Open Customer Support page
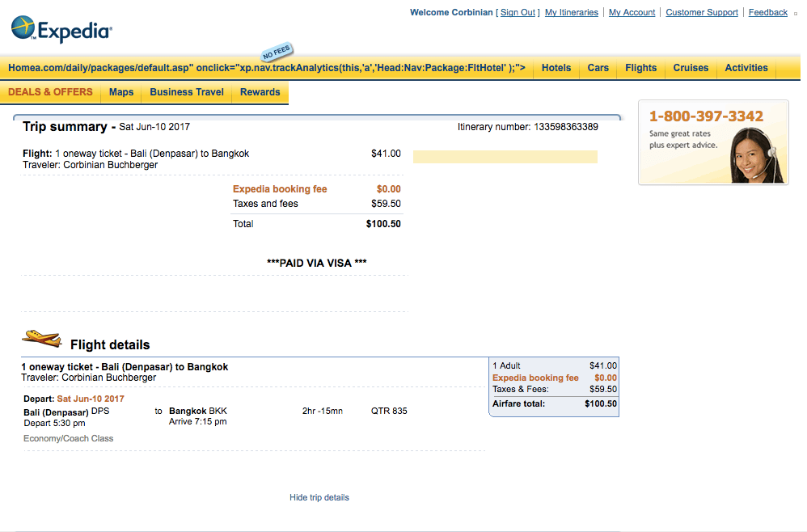The image size is (807, 532). click(x=702, y=13)
